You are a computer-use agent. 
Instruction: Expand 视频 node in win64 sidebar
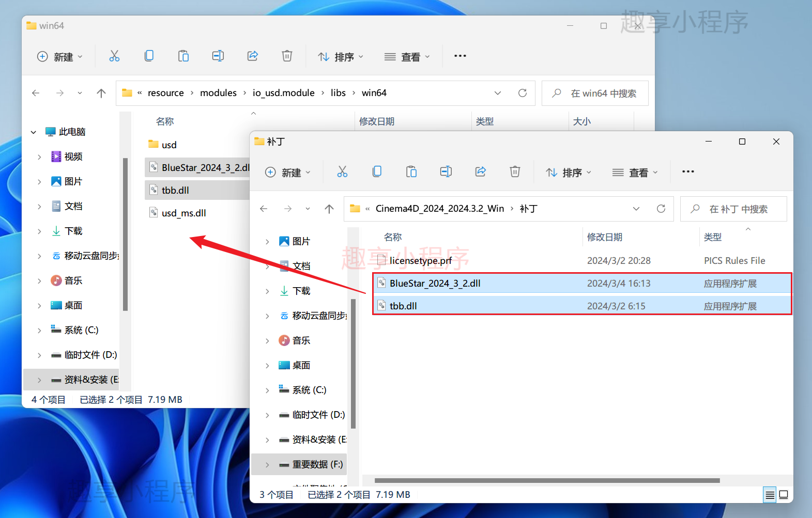tap(39, 157)
